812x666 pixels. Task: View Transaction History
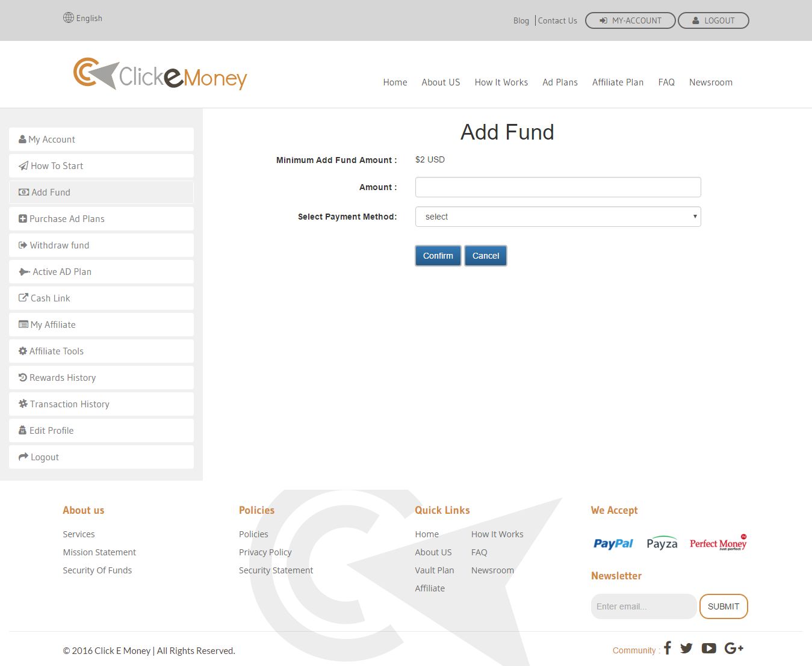coord(101,404)
